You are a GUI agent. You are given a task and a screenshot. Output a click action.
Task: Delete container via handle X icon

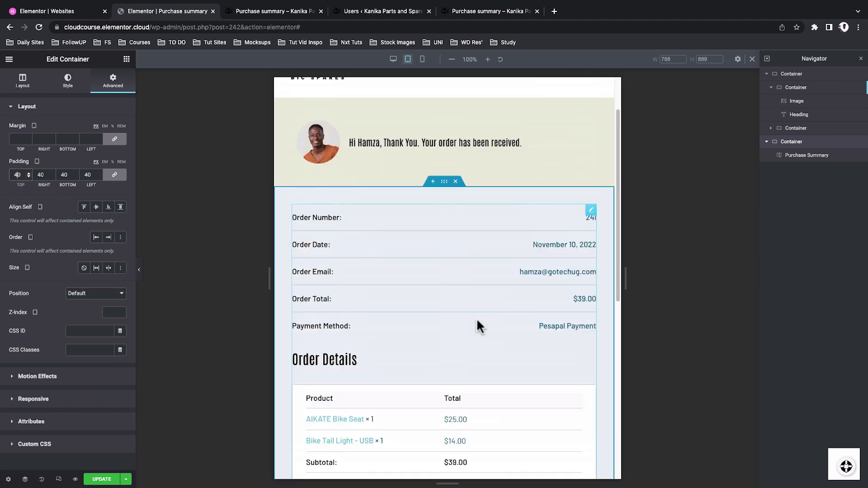[x=456, y=181]
